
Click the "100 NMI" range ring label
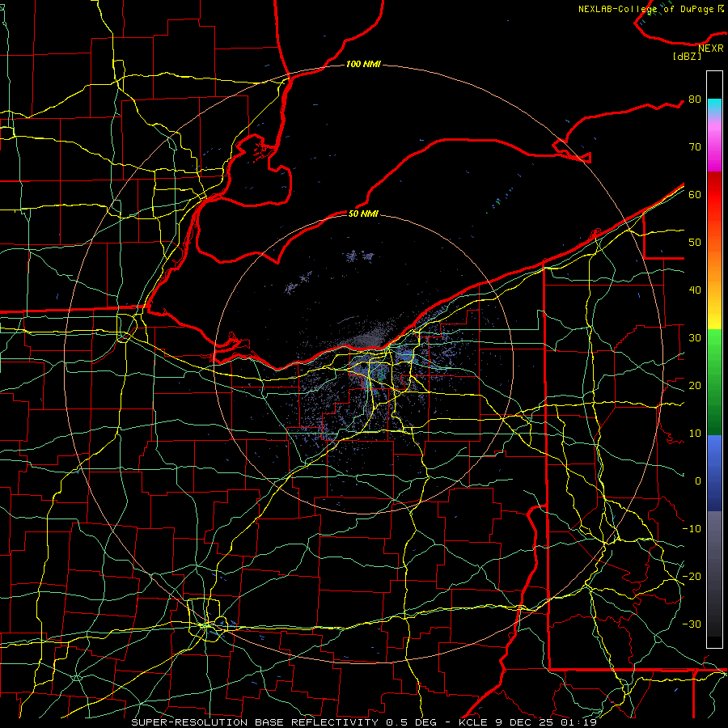tap(363, 64)
